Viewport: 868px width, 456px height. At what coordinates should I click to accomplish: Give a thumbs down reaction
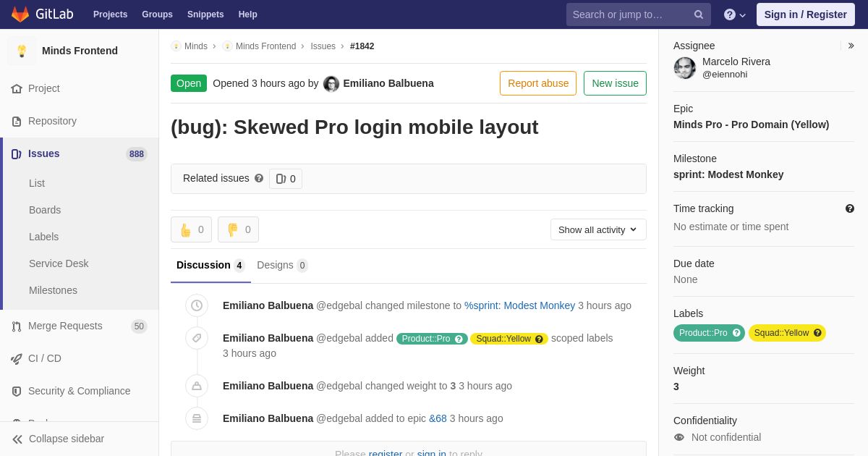238,229
